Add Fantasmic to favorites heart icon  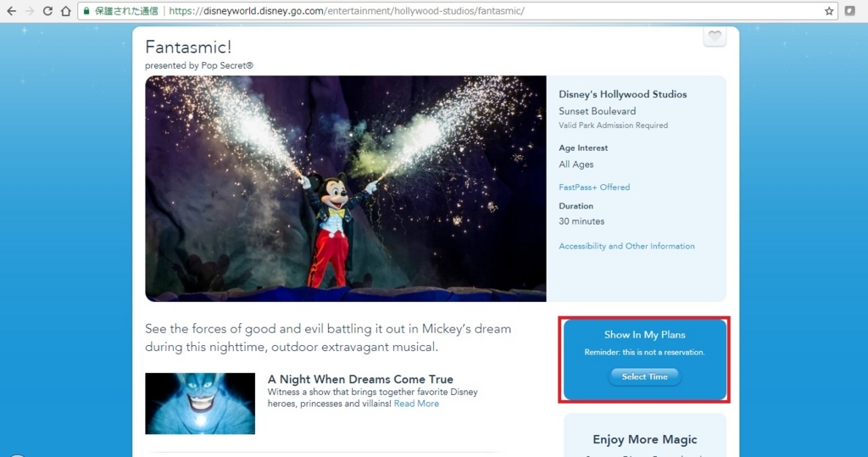[715, 36]
